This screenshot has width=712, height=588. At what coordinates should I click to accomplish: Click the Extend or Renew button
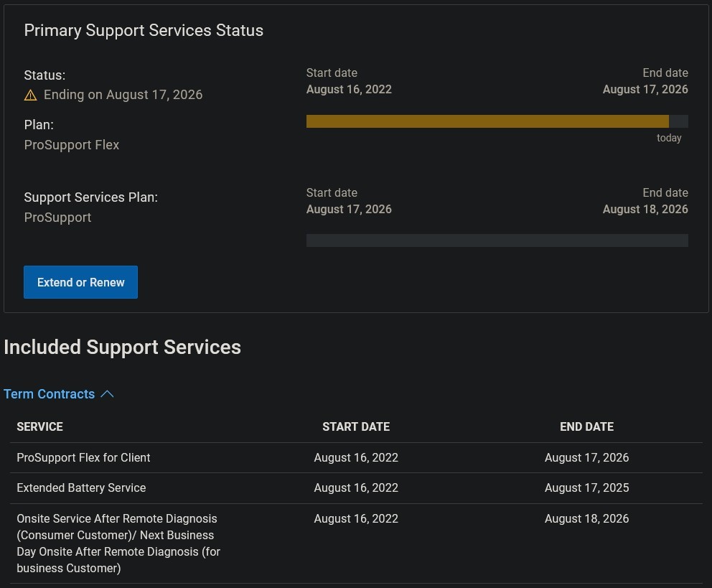80,282
